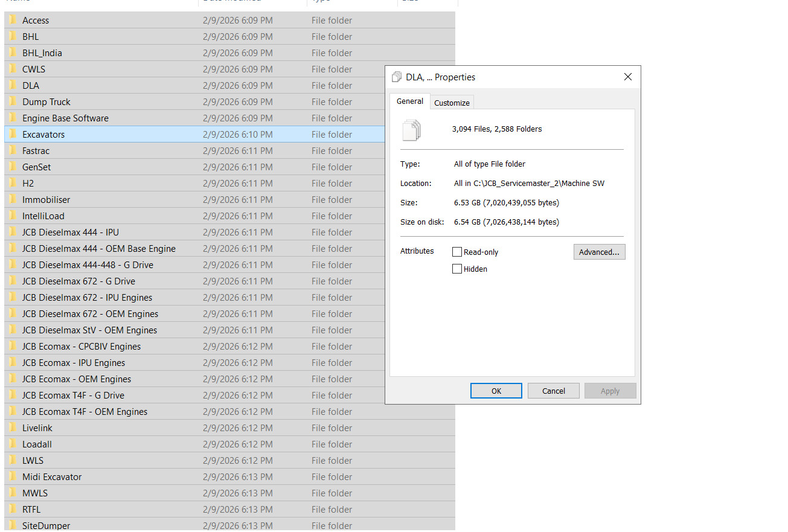Cancel the Properties dialog

point(553,391)
